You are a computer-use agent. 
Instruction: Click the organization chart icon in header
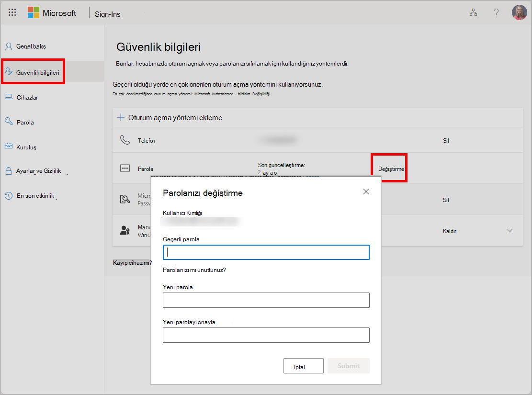473,12
